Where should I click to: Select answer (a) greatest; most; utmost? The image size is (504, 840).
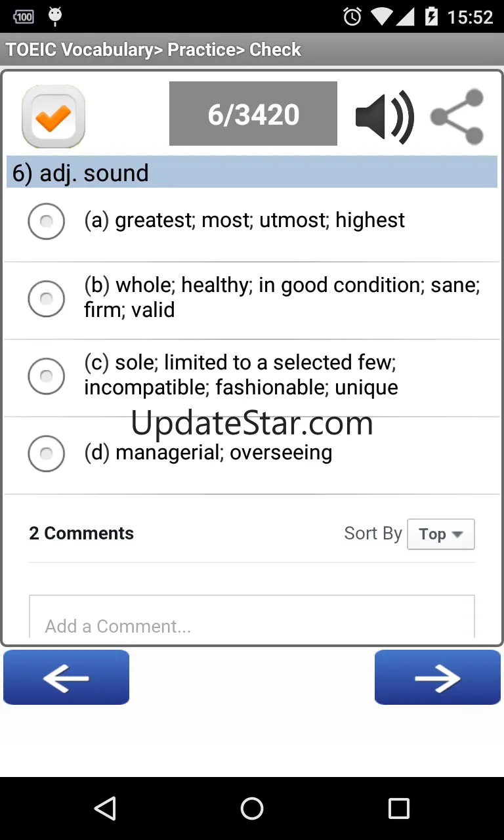(47, 221)
